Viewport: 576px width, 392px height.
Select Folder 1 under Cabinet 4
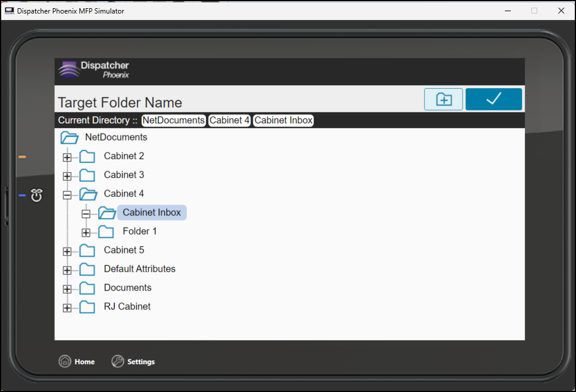pyautogui.click(x=140, y=231)
